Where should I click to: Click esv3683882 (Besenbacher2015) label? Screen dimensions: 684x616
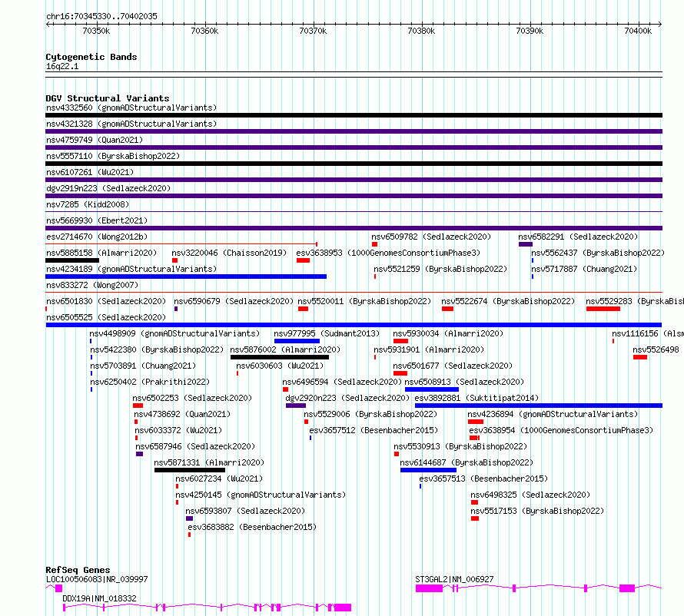pos(252,527)
